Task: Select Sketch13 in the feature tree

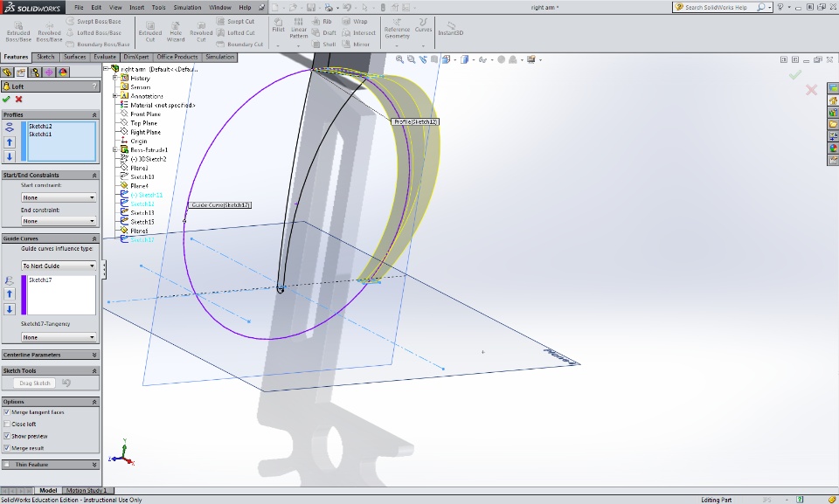Action: point(142,213)
